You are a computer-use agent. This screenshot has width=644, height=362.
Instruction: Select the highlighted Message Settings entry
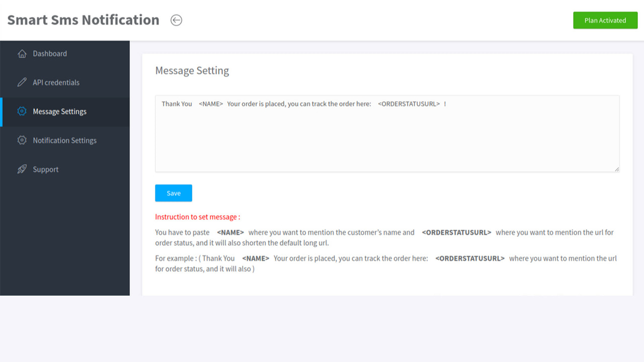click(x=60, y=112)
